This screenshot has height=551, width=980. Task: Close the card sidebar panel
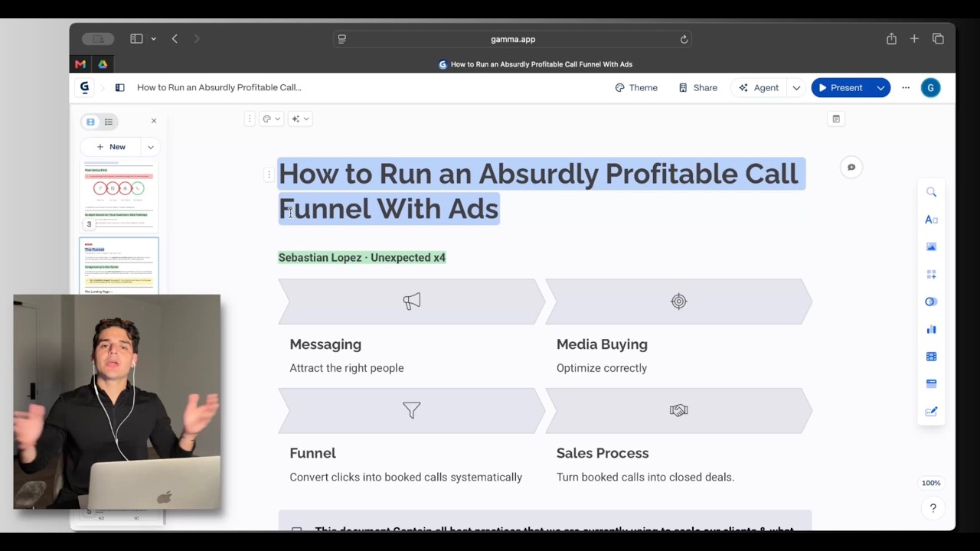tap(154, 121)
